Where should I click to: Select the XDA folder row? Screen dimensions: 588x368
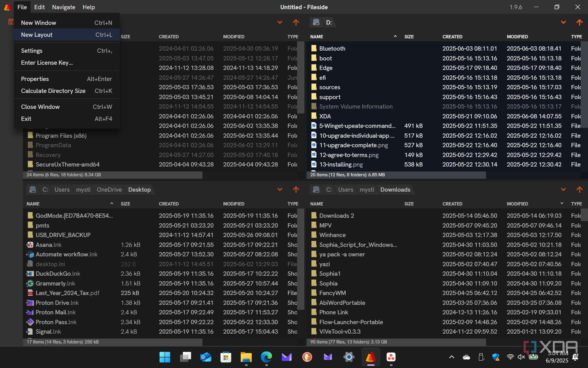[443, 116]
